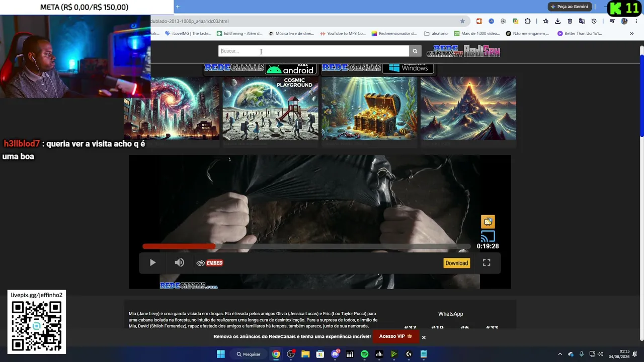Open the treasure chest underwater thumbnail
This screenshot has width=644, height=362.
point(369,108)
